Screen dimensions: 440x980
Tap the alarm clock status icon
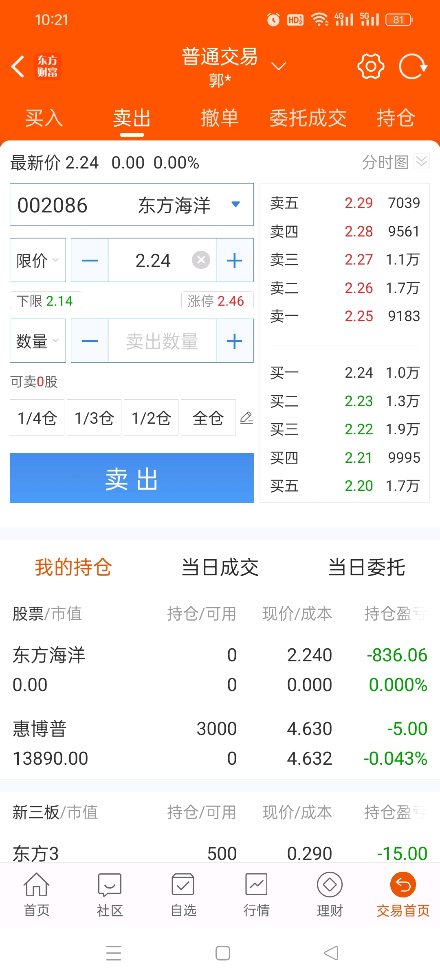[273, 20]
